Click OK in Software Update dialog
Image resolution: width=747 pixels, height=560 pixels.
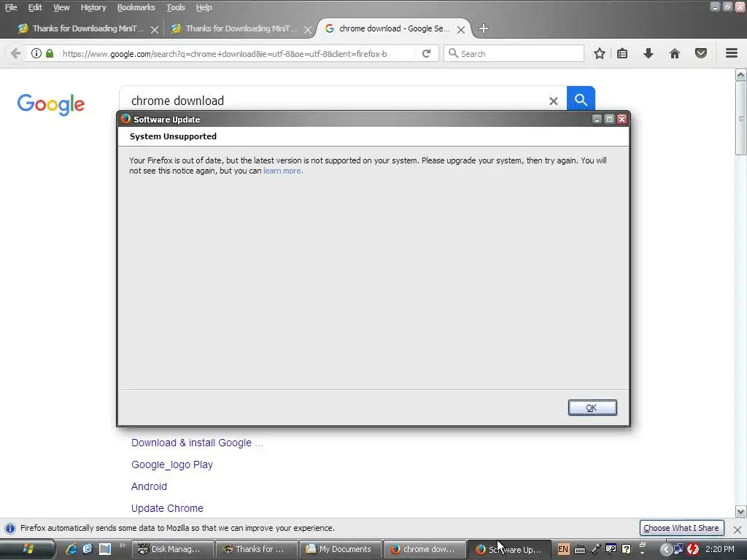pos(592,408)
